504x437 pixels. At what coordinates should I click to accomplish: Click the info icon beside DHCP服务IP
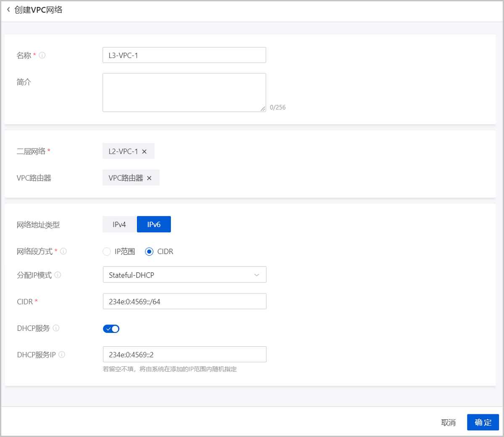pyautogui.click(x=61, y=354)
